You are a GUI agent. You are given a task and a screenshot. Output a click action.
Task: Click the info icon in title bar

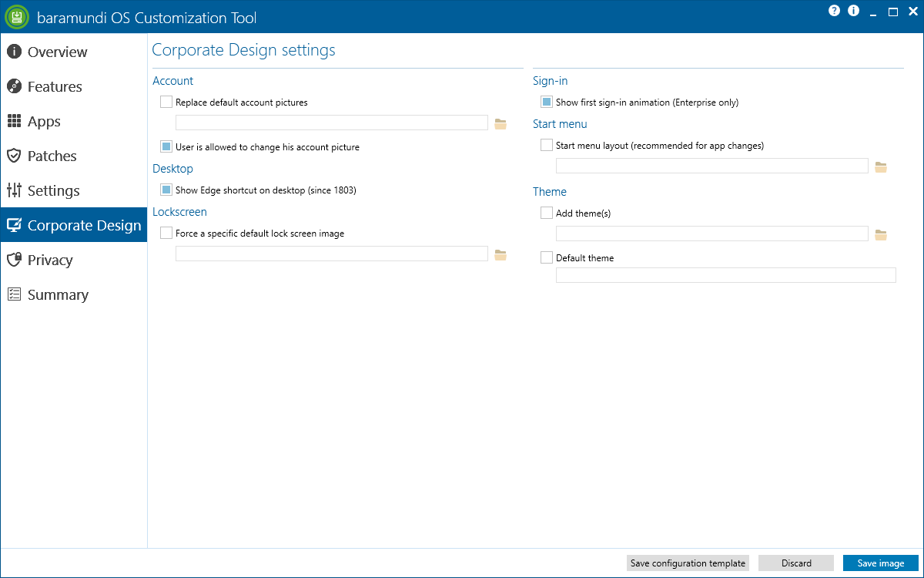pos(853,11)
